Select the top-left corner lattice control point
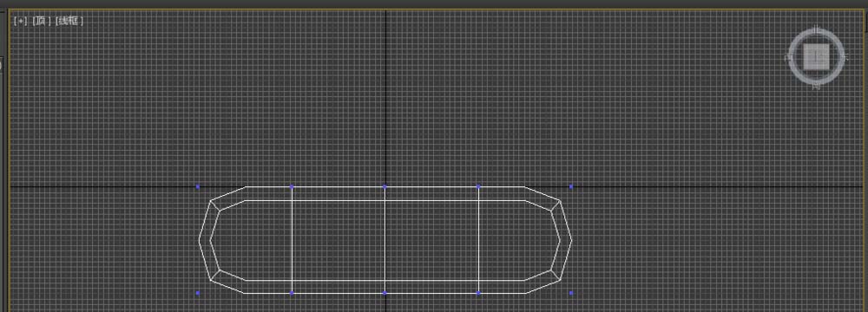 (198, 187)
